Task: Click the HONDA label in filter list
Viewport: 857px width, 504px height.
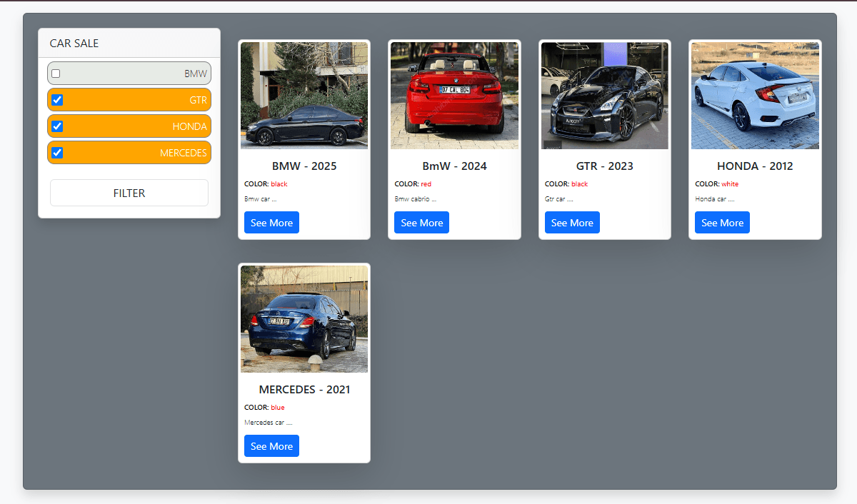Action: [190, 126]
